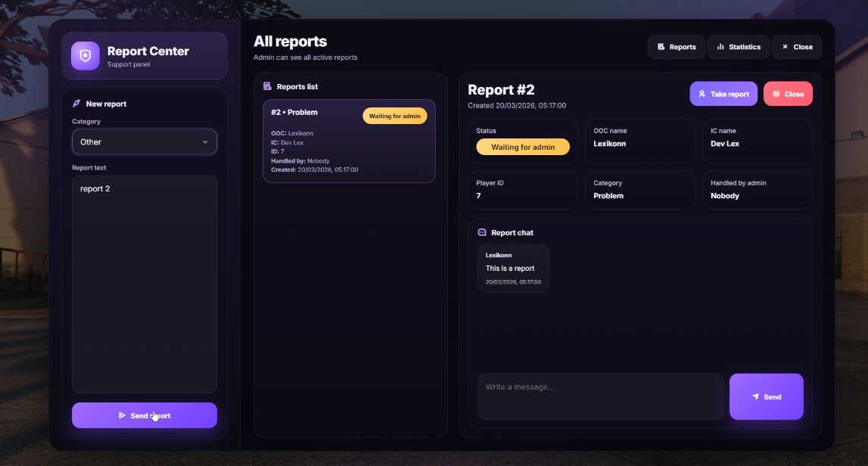The height and width of the screenshot is (466, 868).
Task: Click the Reports list document icon
Action: 267,86
